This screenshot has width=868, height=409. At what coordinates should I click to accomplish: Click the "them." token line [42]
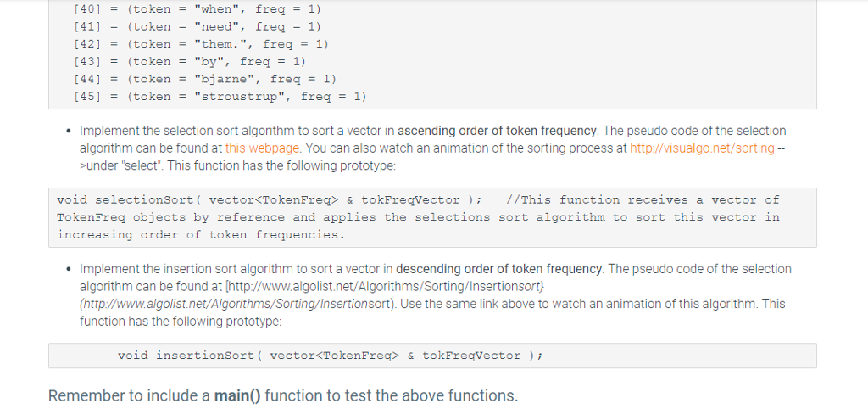click(x=200, y=44)
